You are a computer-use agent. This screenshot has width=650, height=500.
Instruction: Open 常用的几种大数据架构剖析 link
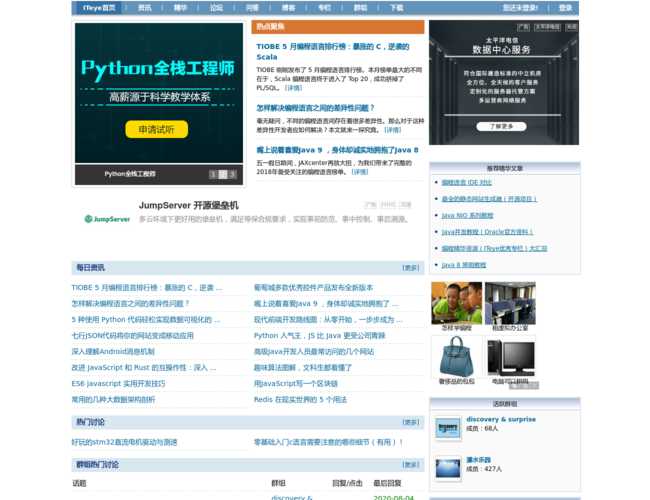coord(113,400)
